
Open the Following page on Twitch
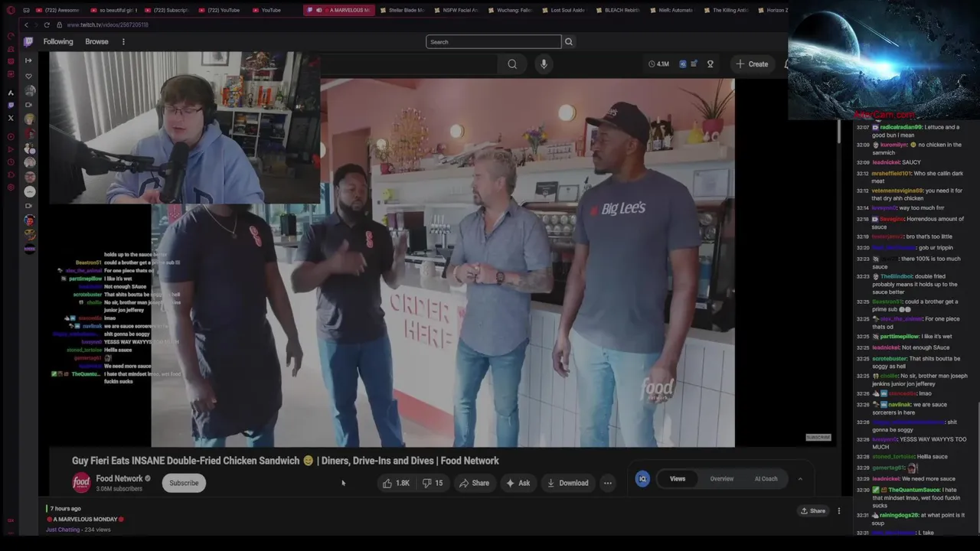(58, 41)
